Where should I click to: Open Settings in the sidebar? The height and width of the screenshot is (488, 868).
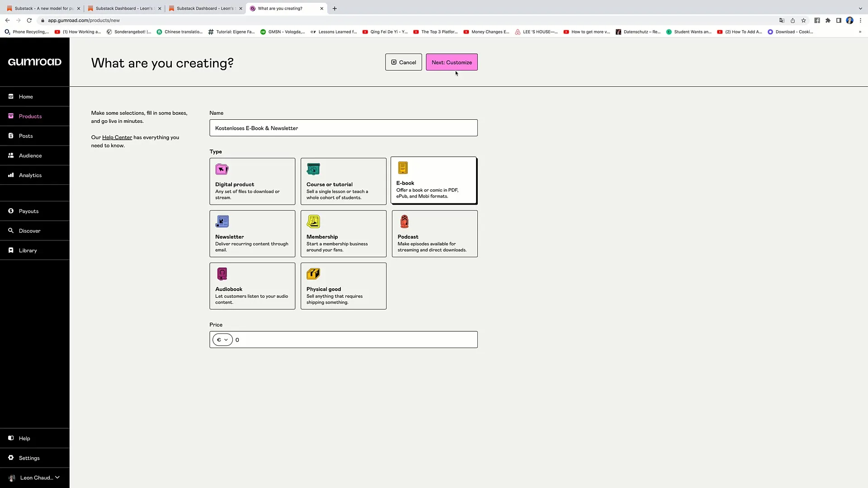(x=35, y=458)
